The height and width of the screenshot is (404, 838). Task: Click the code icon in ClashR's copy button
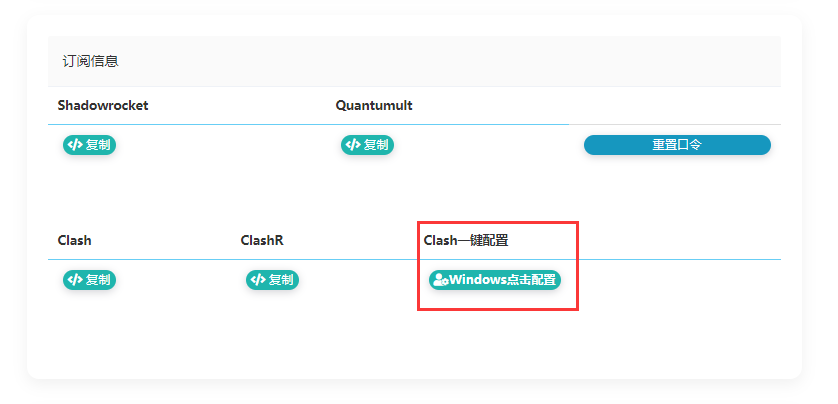[x=257, y=280]
